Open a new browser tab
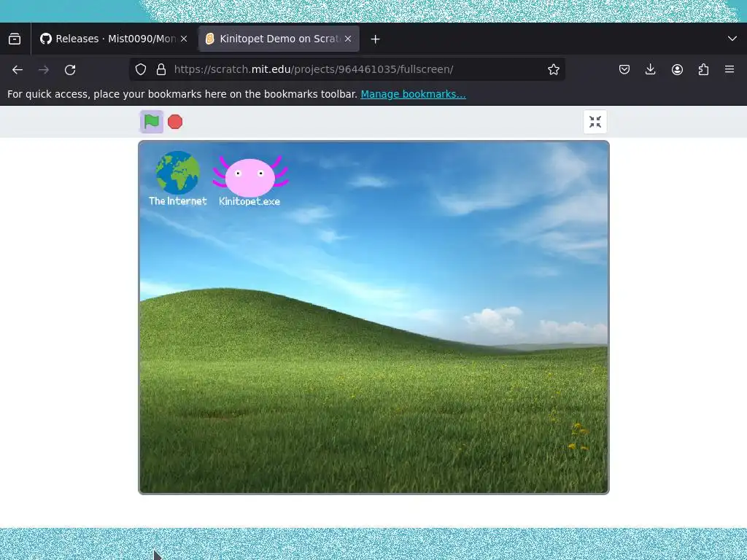Screen dimensions: 747x560 point(376,39)
